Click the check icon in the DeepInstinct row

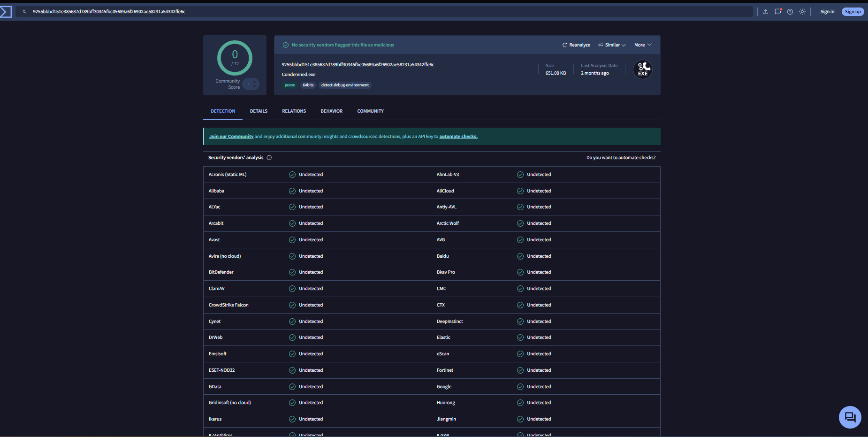pos(520,322)
